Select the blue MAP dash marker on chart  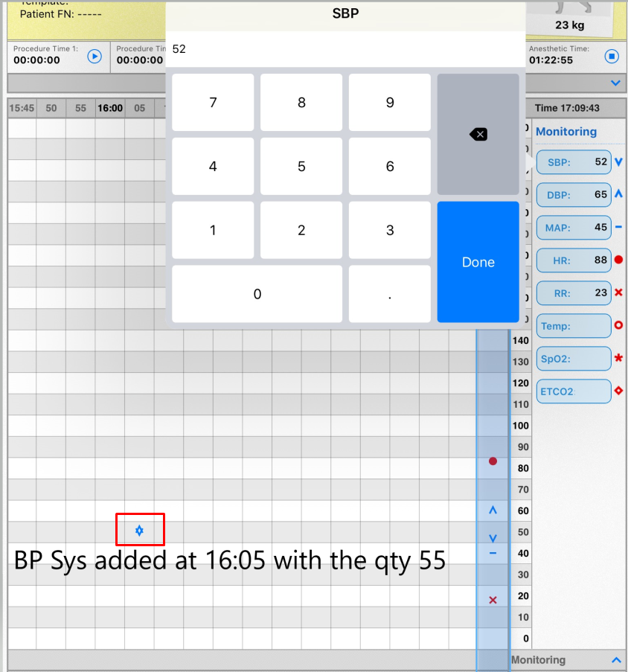493,553
